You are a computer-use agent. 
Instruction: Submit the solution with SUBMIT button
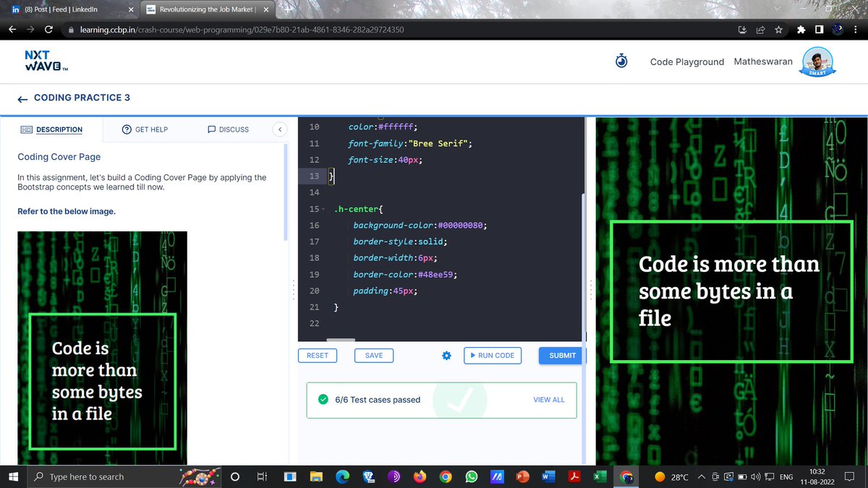[562, 356]
